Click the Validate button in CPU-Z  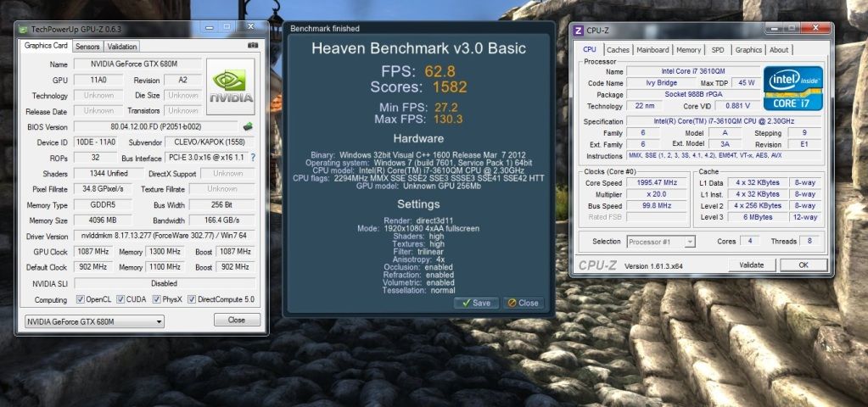(x=753, y=265)
